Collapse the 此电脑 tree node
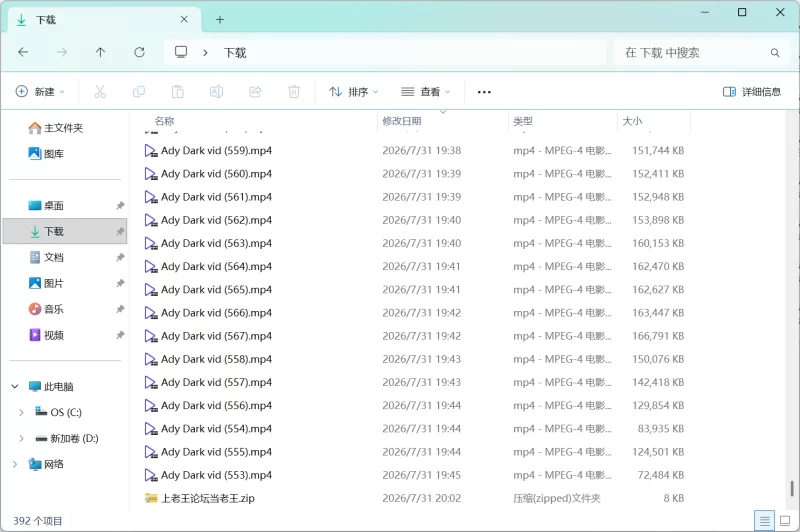 tap(15, 387)
